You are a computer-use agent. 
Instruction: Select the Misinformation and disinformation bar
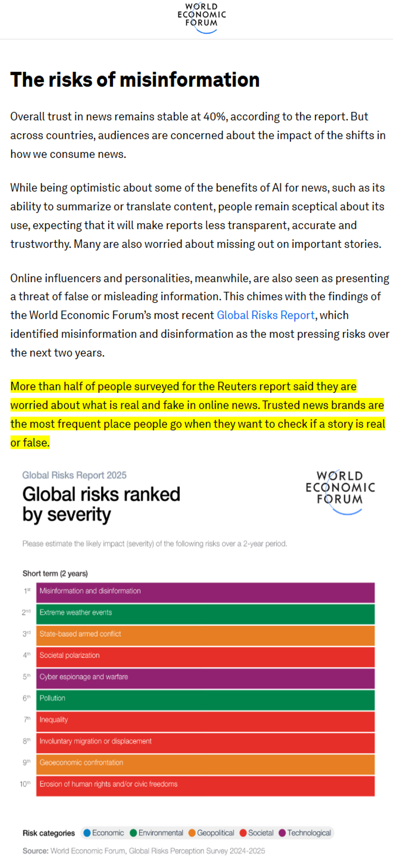(205, 592)
